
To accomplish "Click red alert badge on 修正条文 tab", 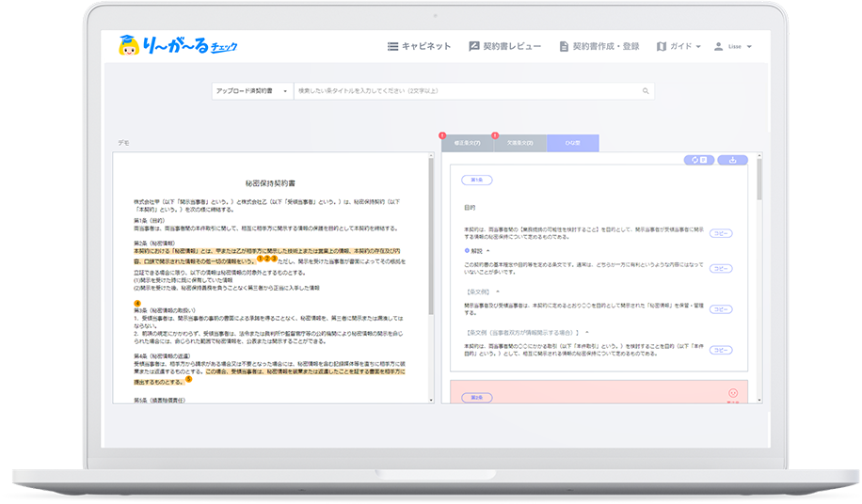I will click(x=442, y=135).
